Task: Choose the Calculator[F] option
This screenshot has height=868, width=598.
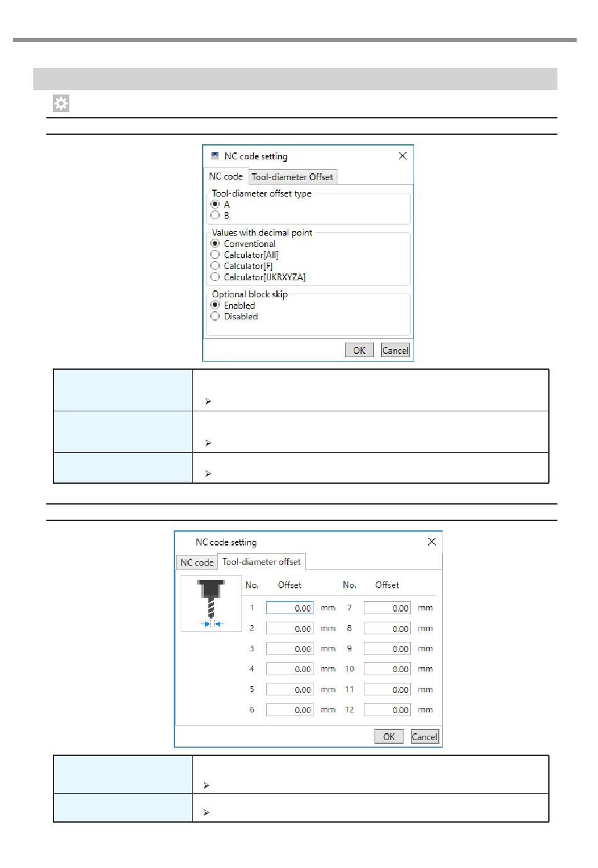Action: pos(215,266)
